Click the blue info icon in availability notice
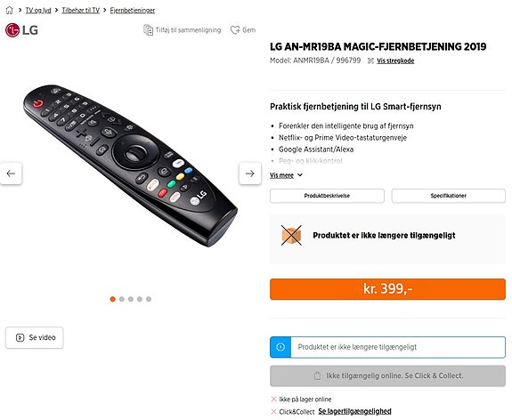Screen dimensions: 512x420 pos(280,347)
